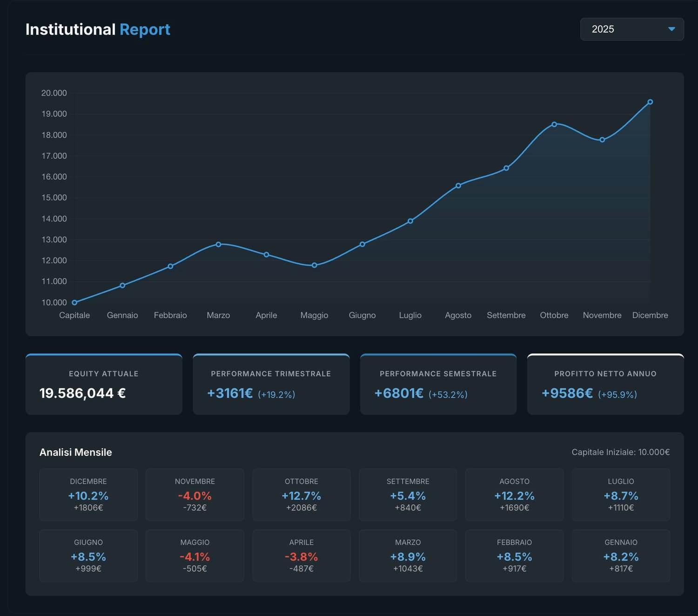Click the Maggio card showing -505€
698x616 pixels.
pos(195,555)
